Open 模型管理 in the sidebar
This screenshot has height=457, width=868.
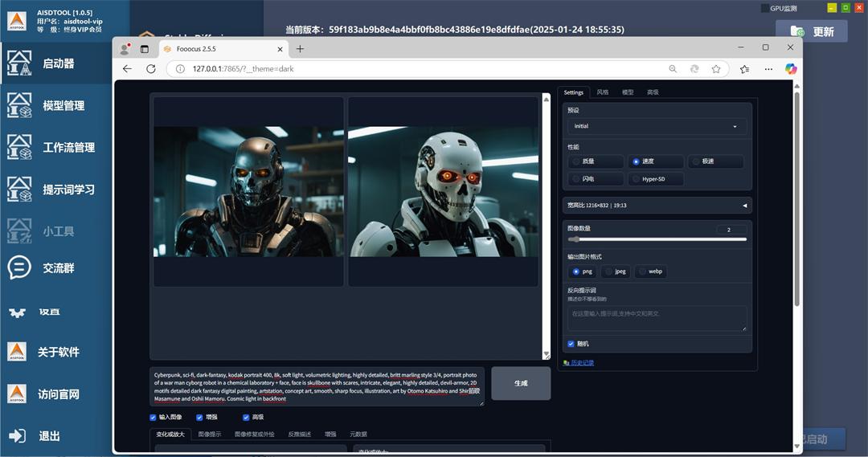pos(63,105)
